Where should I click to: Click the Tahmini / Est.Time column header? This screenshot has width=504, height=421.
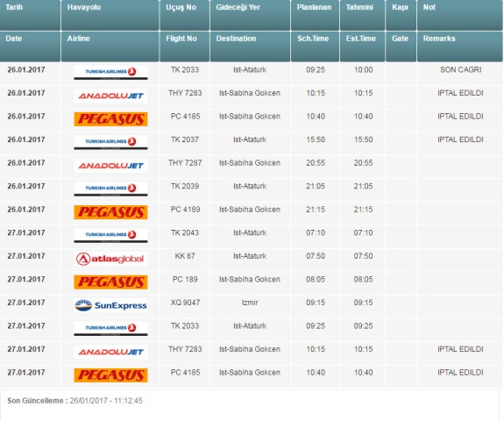click(x=362, y=31)
